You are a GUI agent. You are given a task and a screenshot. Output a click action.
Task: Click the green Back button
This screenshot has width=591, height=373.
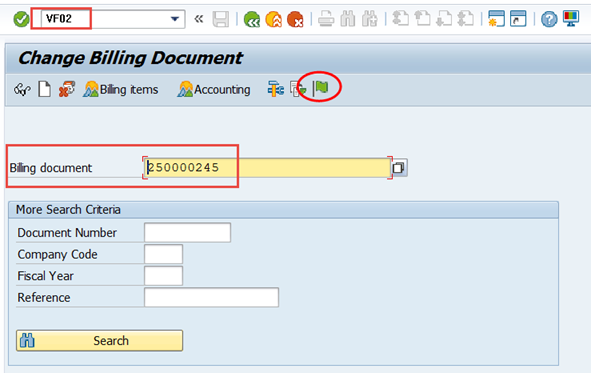252,19
